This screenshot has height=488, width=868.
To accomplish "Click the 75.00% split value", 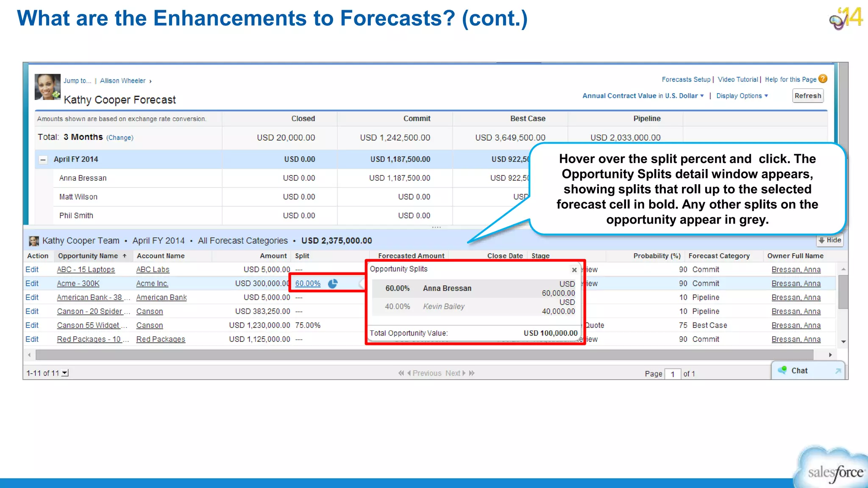I will pyautogui.click(x=308, y=325).
